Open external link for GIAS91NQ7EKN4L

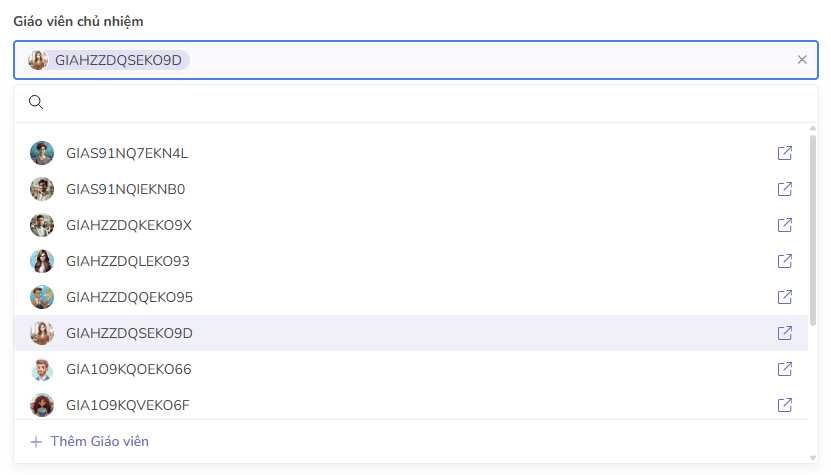785,153
